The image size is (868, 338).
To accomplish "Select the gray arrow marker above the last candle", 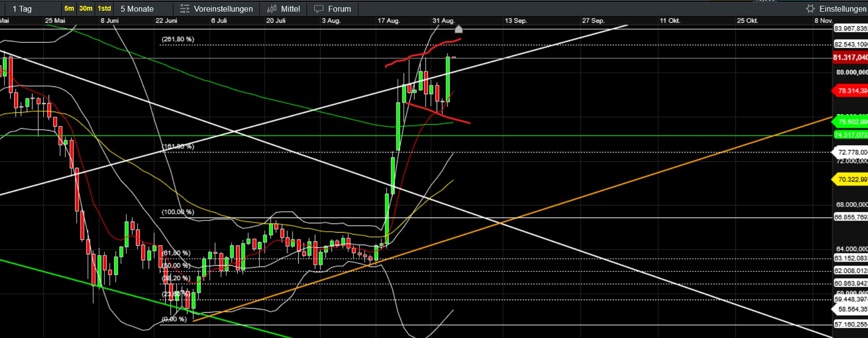I will coord(459,29).
